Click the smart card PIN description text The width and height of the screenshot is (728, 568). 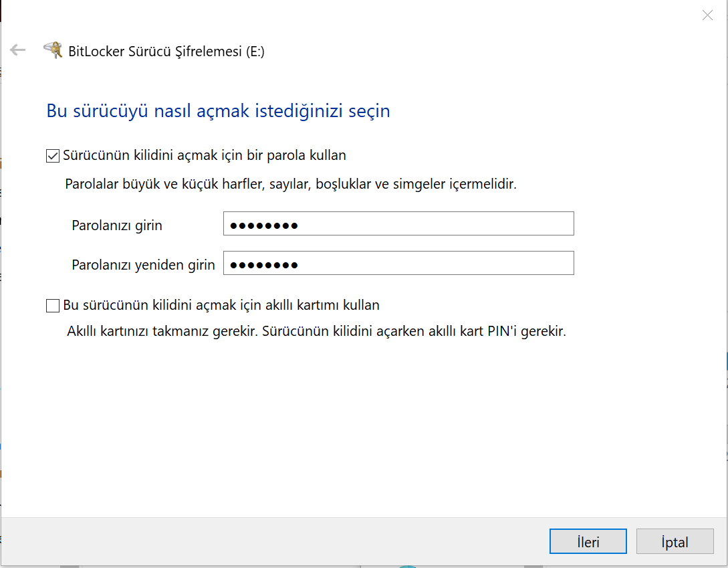(x=316, y=331)
